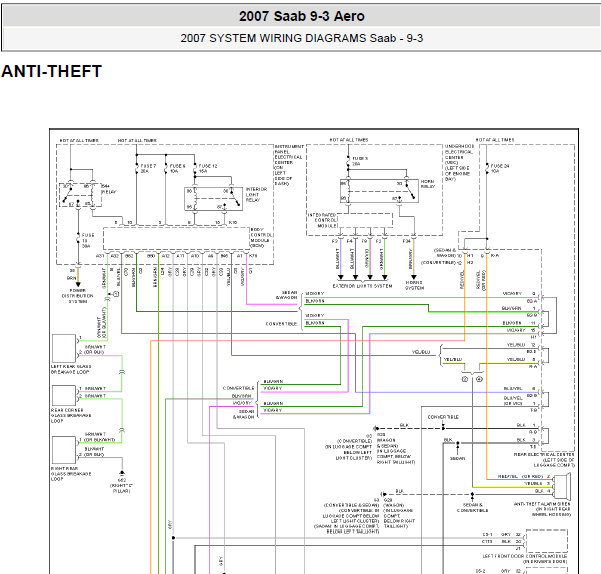
Task: Click 'LEFT REAR GLASS BREAKAGE LOOP' label
Action: click(71, 369)
